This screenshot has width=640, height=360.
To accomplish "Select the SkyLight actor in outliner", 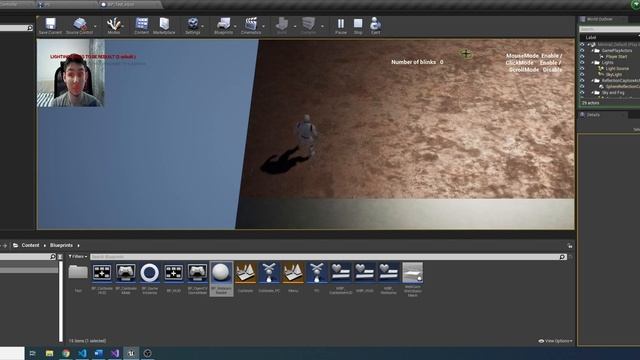I will tap(614, 75).
